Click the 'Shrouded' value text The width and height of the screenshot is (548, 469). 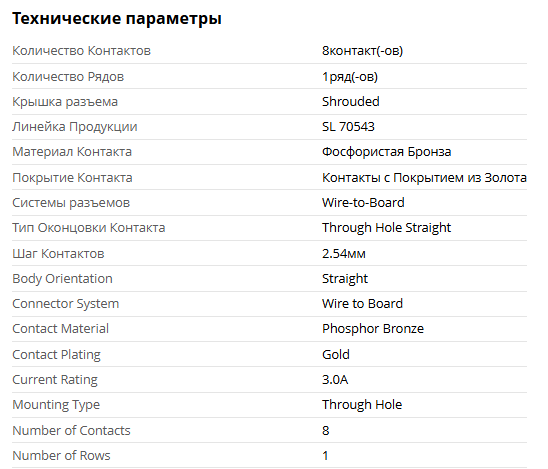(x=351, y=102)
